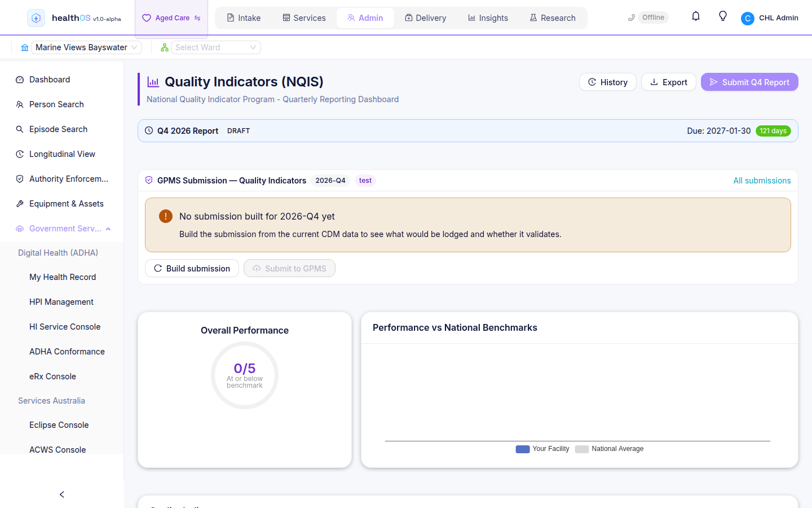The height and width of the screenshot is (508, 812).
Task: Open Person Search in the sidebar
Action: coord(62,104)
